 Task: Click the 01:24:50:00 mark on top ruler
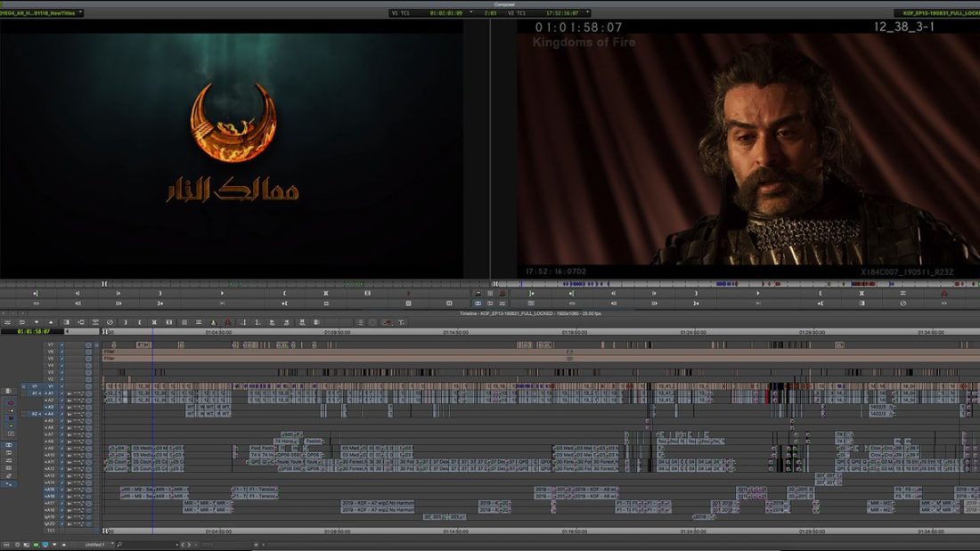click(x=693, y=332)
